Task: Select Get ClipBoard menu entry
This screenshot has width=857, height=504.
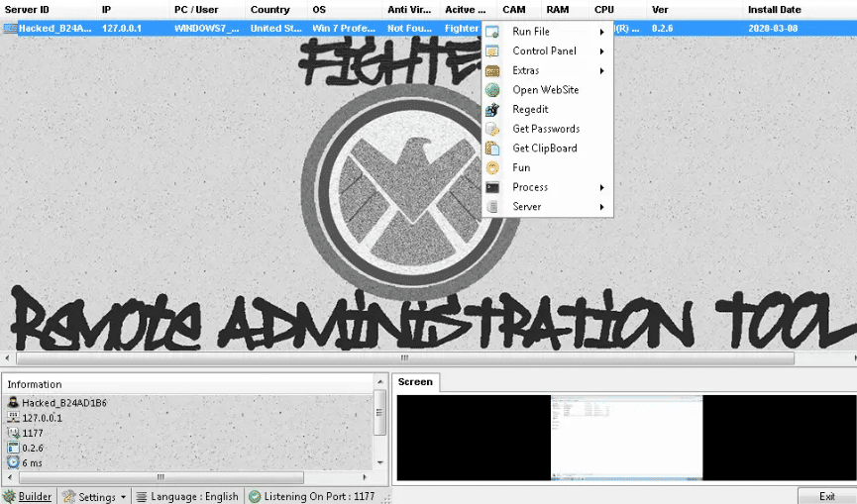Action: pos(547,149)
